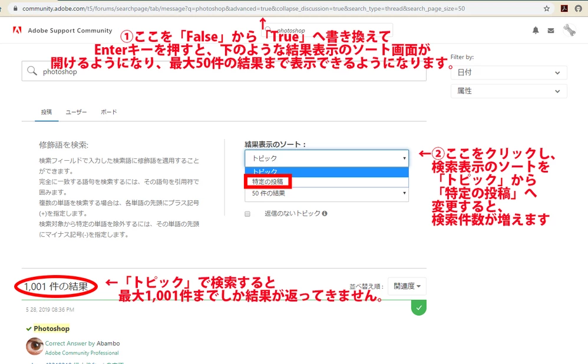
Task: Open the 50 件の結果 page size dropdown
Action: click(x=326, y=193)
